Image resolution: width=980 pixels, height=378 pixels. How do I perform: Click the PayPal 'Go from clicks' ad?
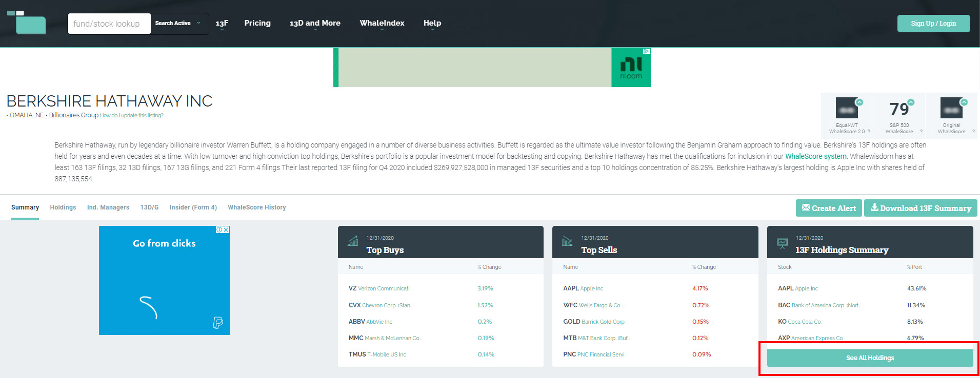[164, 281]
